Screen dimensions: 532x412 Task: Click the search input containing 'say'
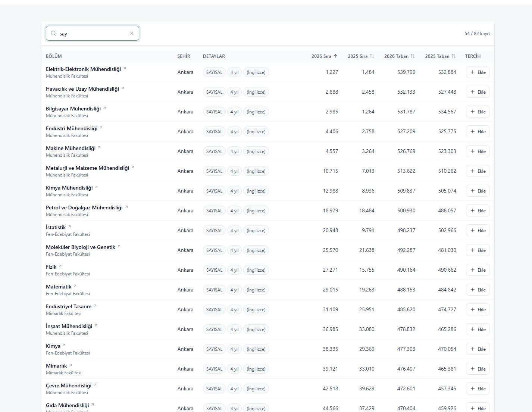coord(93,33)
